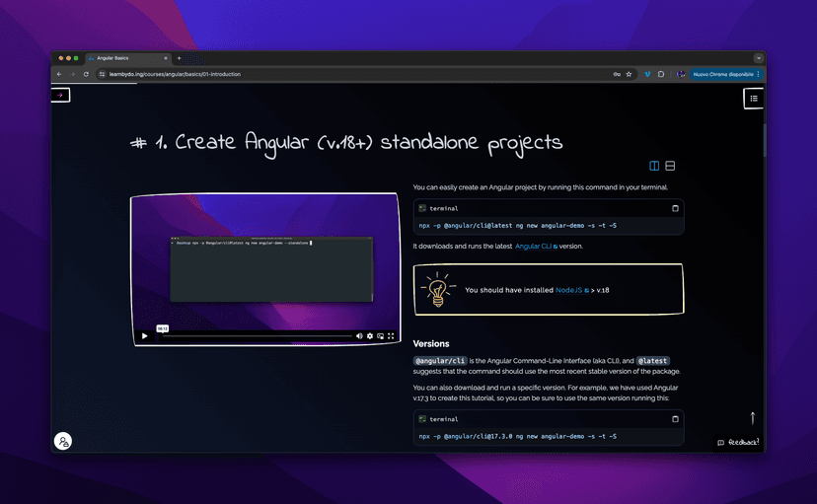817x504 pixels.
Task: Click the page vertical scrollbar
Action: click(765, 141)
